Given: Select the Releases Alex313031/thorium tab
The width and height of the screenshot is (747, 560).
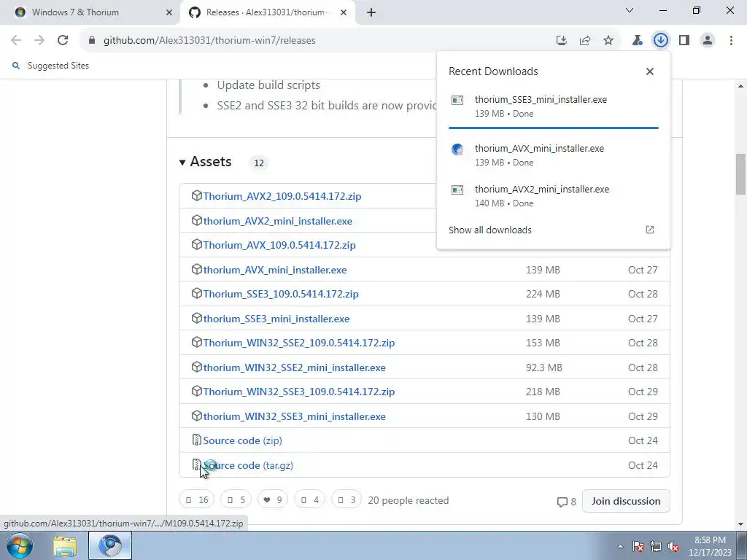Looking at the screenshot, I should [x=267, y=12].
